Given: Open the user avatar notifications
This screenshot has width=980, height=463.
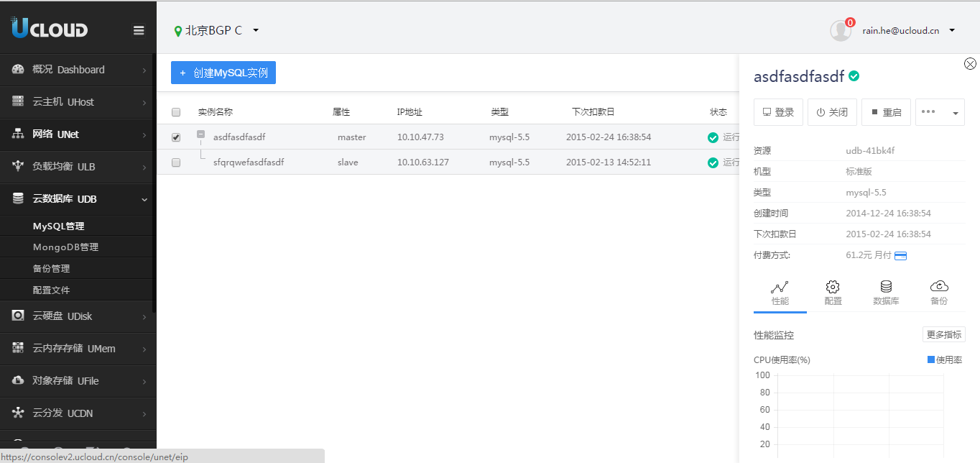Looking at the screenshot, I should 841,30.
